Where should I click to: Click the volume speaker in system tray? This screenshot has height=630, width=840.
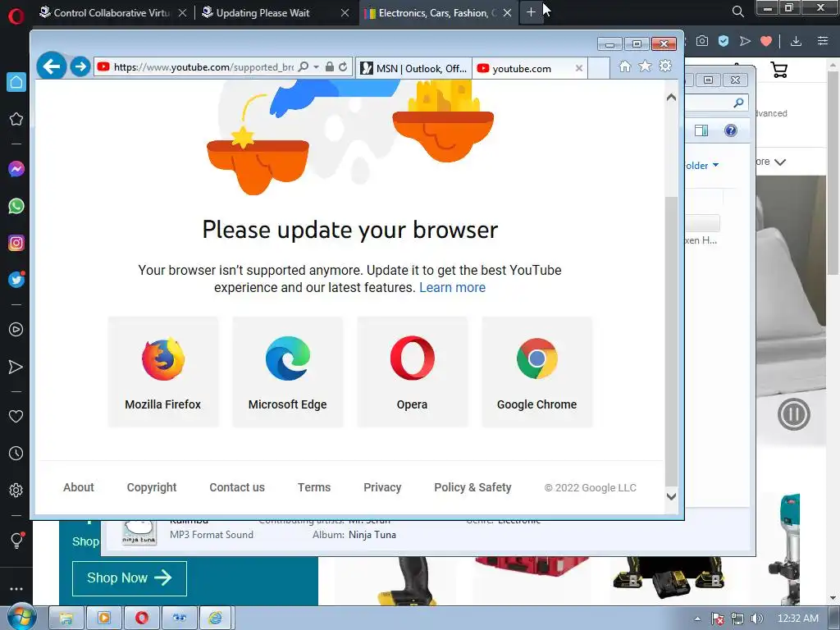pyautogui.click(x=756, y=619)
